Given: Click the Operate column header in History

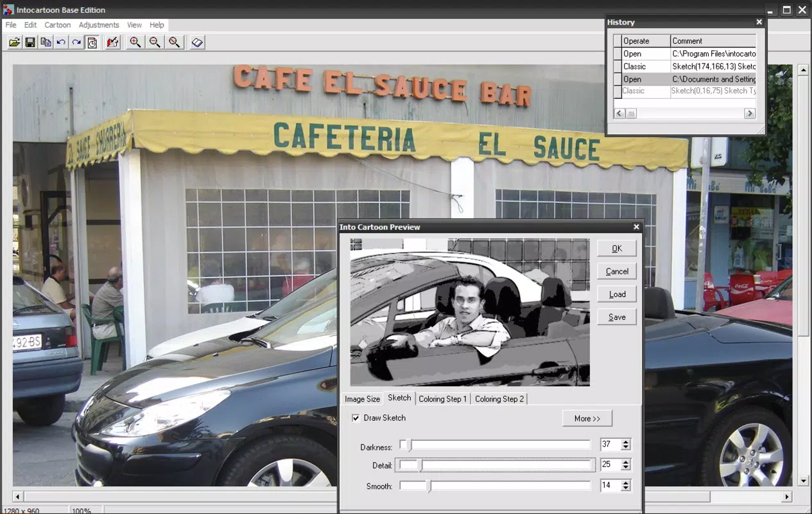Looking at the screenshot, I should (646, 41).
